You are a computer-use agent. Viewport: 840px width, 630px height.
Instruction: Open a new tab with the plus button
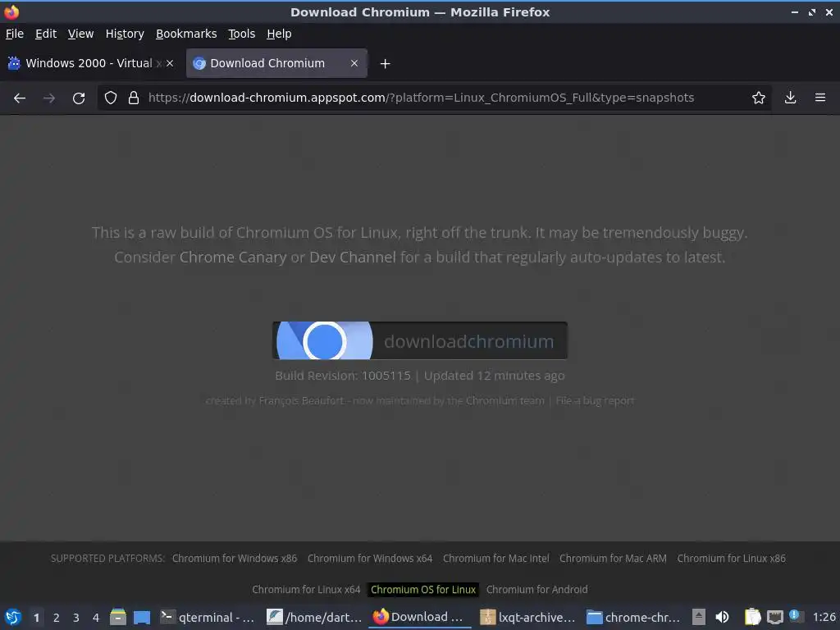(x=385, y=64)
